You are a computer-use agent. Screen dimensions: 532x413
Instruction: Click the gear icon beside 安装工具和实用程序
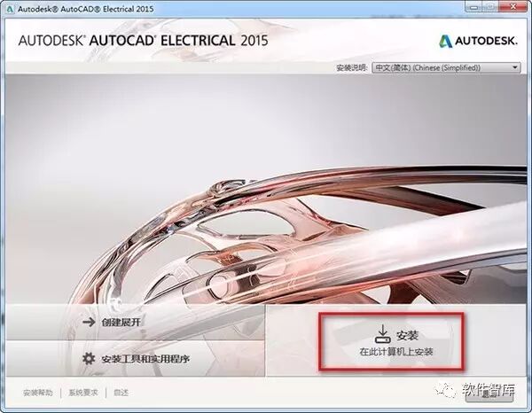89,358
